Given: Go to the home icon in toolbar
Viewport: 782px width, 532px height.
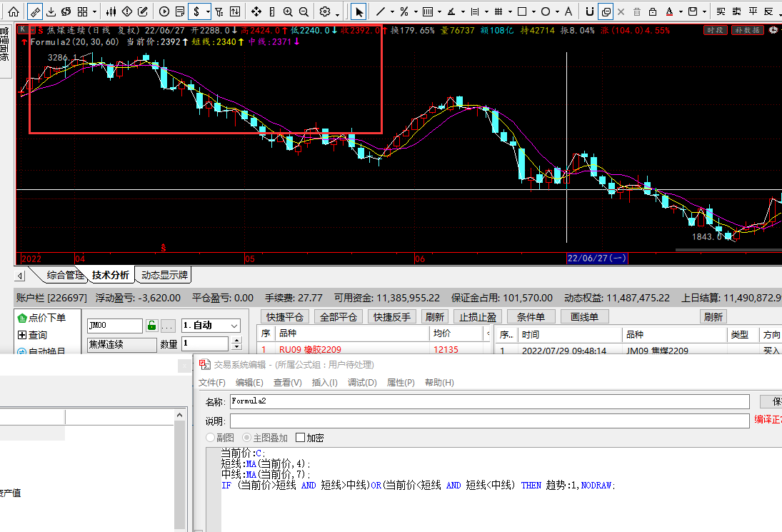Looking at the screenshot, I should pos(14,11).
